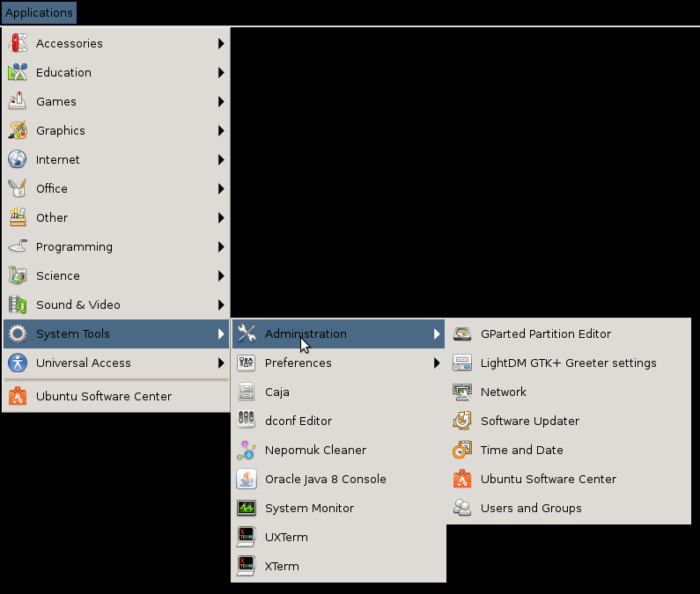The width and height of the screenshot is (700, 594).
Task: Click the System Tools gear icon
Action: tap(18, 334)
